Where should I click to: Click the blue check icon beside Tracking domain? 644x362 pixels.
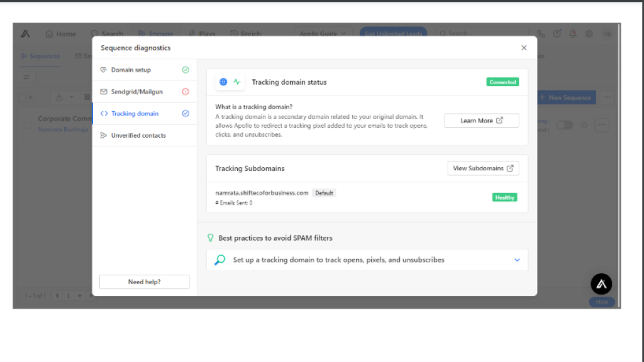point(186,113)
